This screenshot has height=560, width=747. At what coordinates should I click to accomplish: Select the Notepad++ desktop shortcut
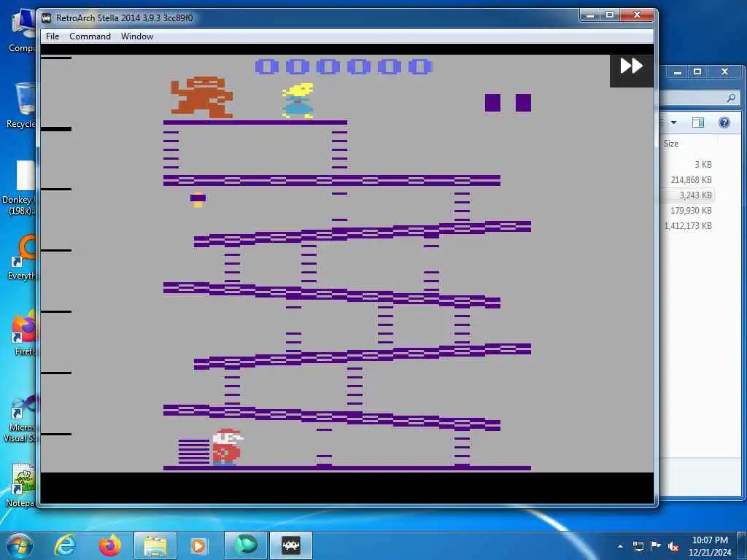pyautogui.click(x=20, y=485)
